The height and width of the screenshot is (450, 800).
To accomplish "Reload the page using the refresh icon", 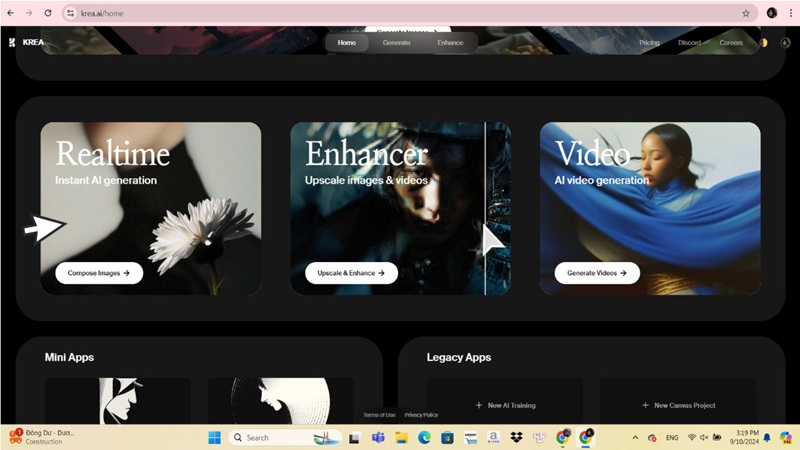I will (x=47, y=13).
